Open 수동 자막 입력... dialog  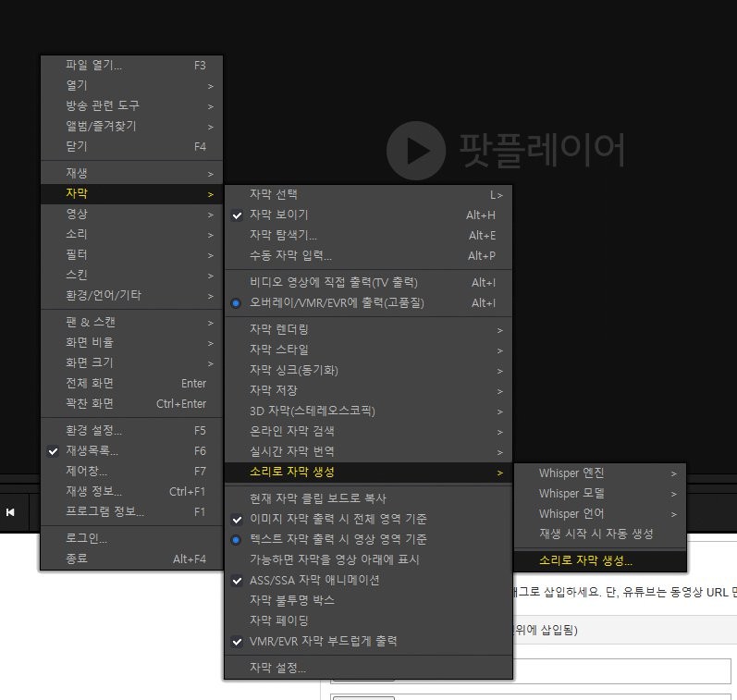(368, 255)
